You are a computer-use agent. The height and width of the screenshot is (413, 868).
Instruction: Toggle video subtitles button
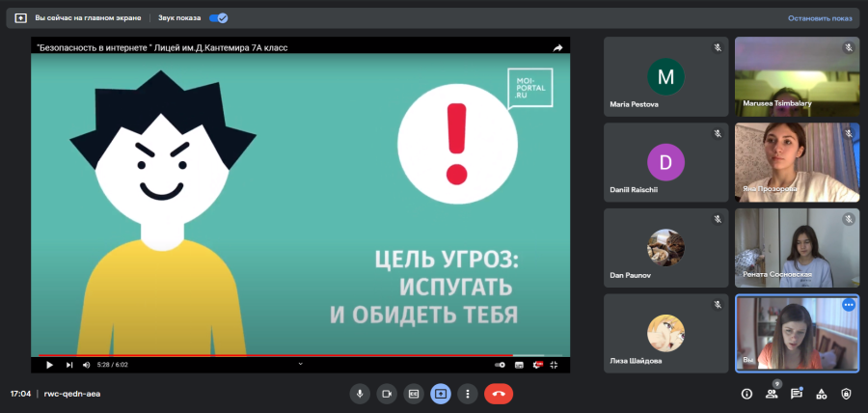[519, 365]
